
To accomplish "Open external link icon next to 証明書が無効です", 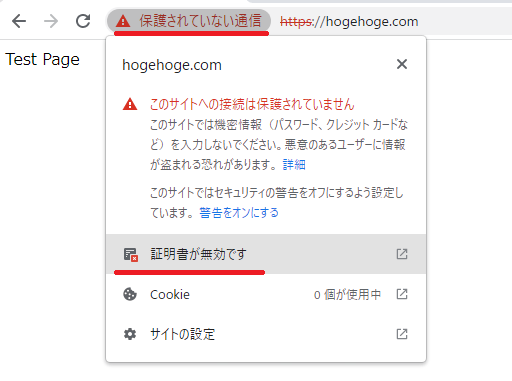I will click(x=402, y=254).
